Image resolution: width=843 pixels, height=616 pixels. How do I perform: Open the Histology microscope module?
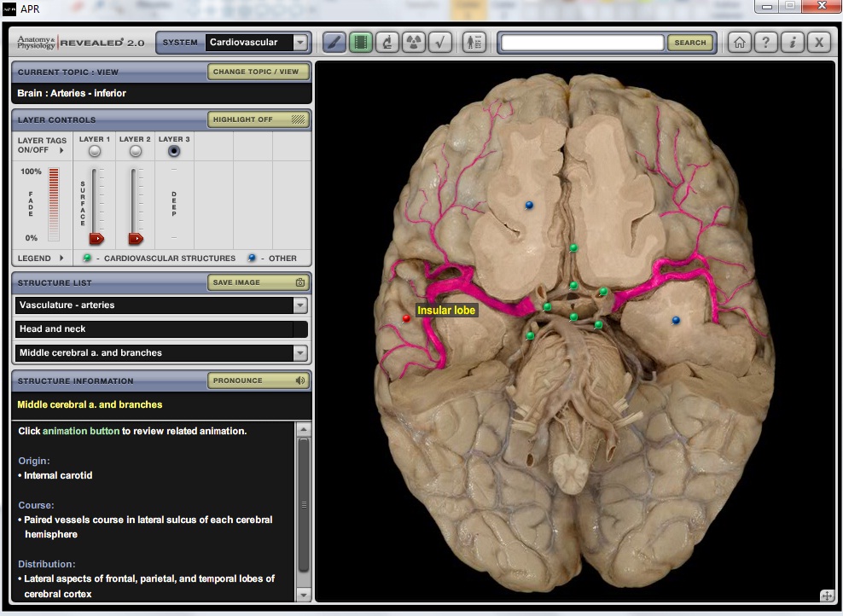coord(387,43)
